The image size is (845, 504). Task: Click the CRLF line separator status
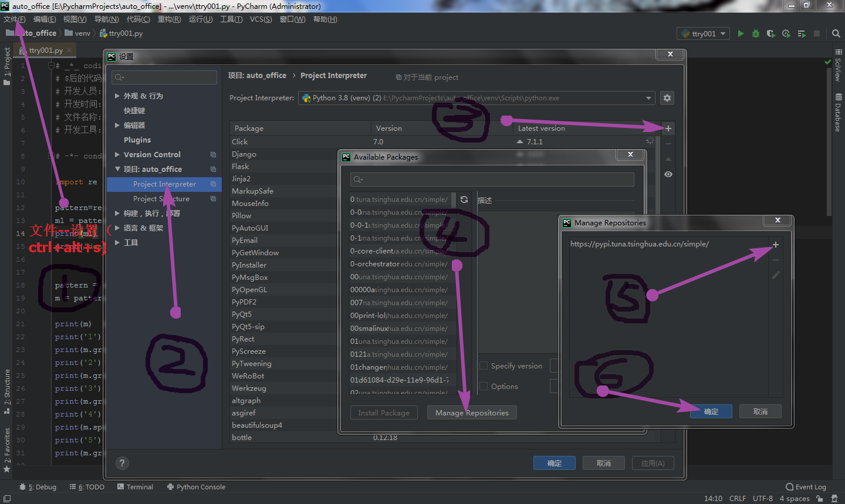(738, 498)
